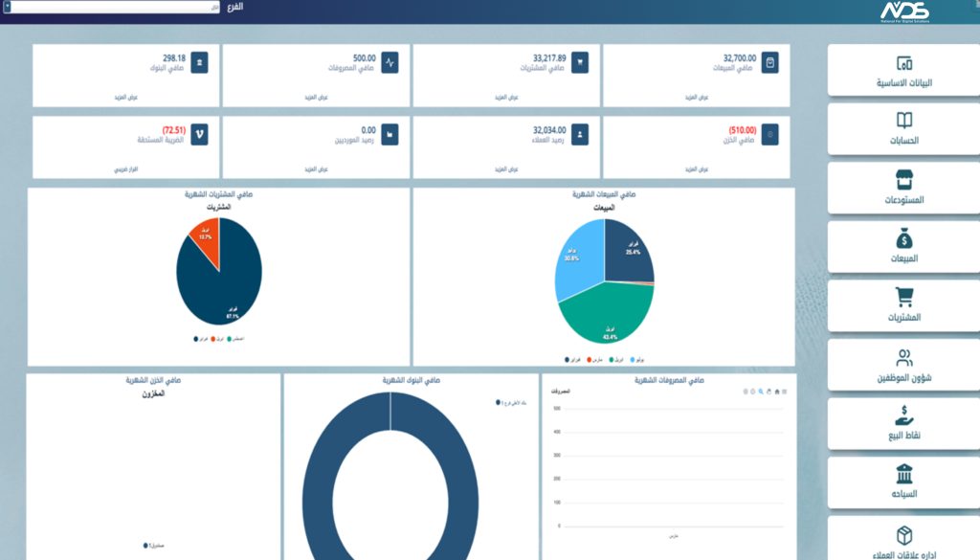Click صافي الخزن الشهرية chart title
The width and height of the screenshot is (980, 560).
(x=153, y=380)
